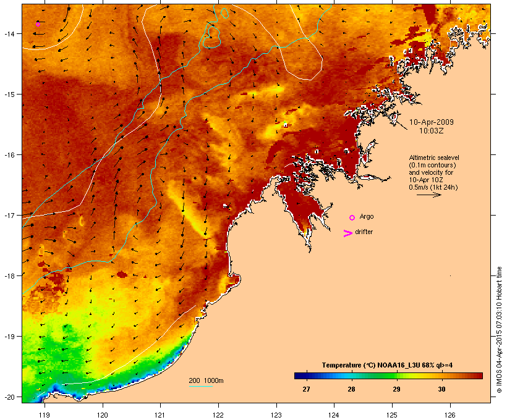The width and height of the screenshot is (507, 420).
Task: Click the cyan 200 1000m isobath legend line
Action: (201, 386)
